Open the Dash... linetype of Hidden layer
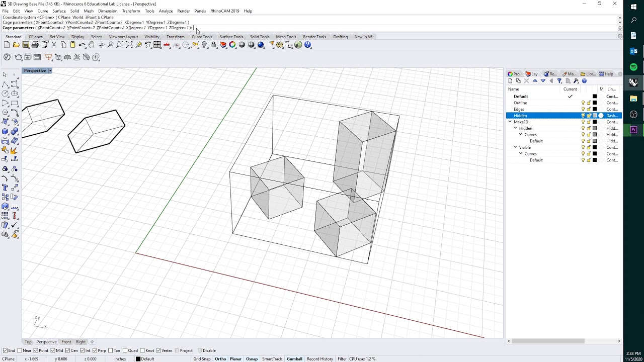This screenshot has height=362, width=644. [x=612, y=116]
